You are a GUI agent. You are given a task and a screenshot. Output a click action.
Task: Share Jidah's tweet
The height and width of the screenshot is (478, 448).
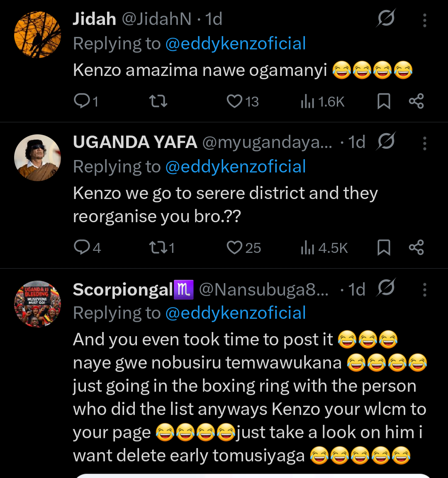416,101
